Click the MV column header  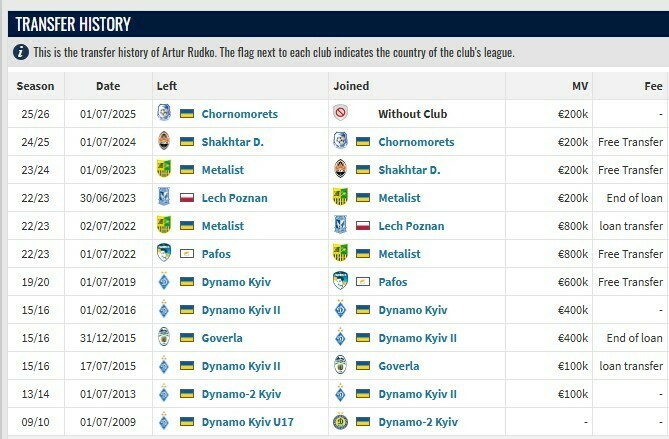pos(579,86)
